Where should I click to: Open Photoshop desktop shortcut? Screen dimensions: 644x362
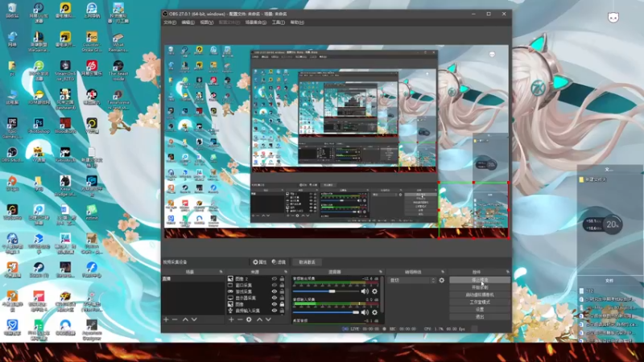(x=39, y=125)
